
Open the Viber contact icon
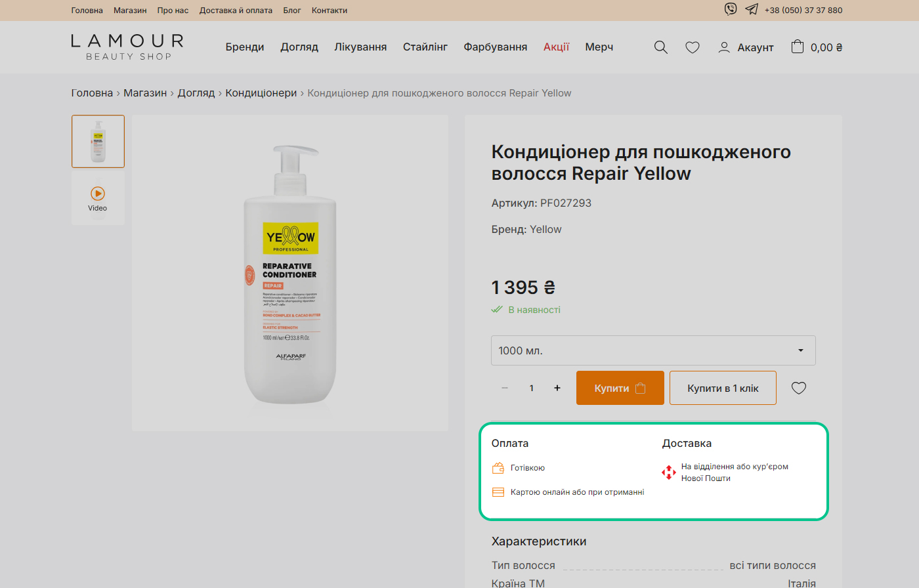731,9
